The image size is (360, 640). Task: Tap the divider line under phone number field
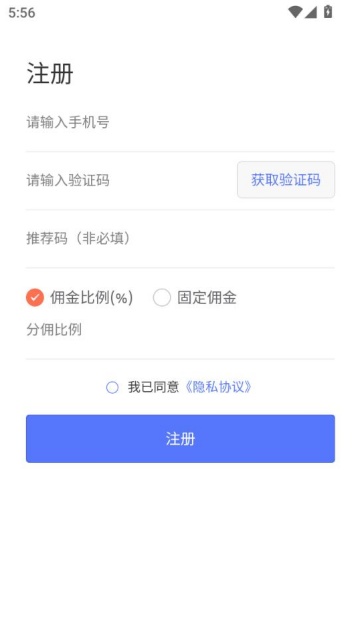pyautogui.click(x=180, y=151)
